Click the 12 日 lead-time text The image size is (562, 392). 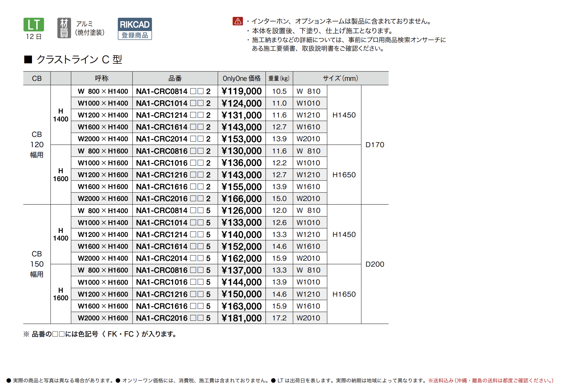34,37
